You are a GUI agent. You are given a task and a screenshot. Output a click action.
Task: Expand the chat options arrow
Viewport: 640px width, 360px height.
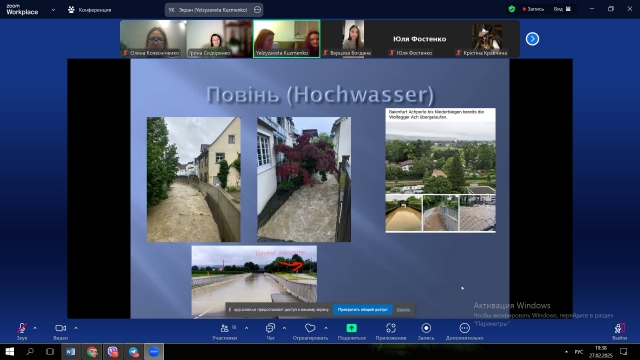[x=284, y=328]
